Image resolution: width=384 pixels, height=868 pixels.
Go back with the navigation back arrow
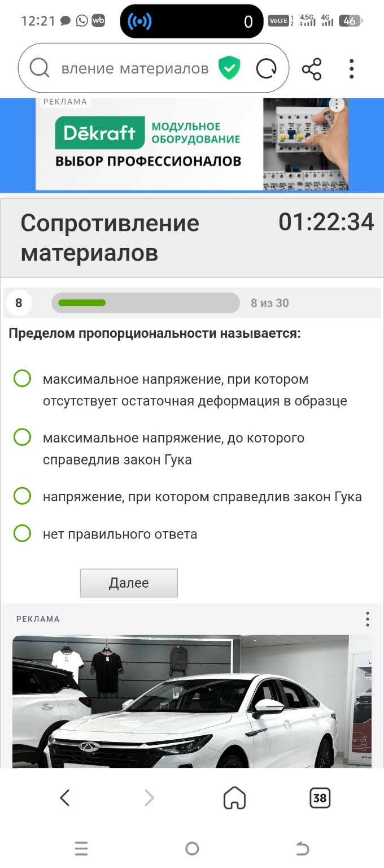tap(64, 798)
